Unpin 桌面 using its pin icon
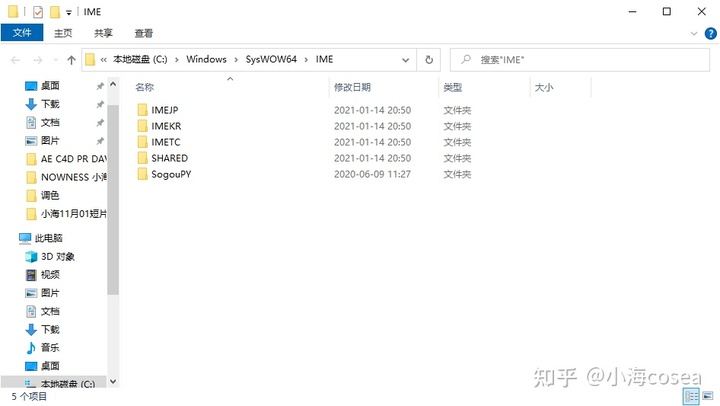720x406 pixels. pos(100,86)
